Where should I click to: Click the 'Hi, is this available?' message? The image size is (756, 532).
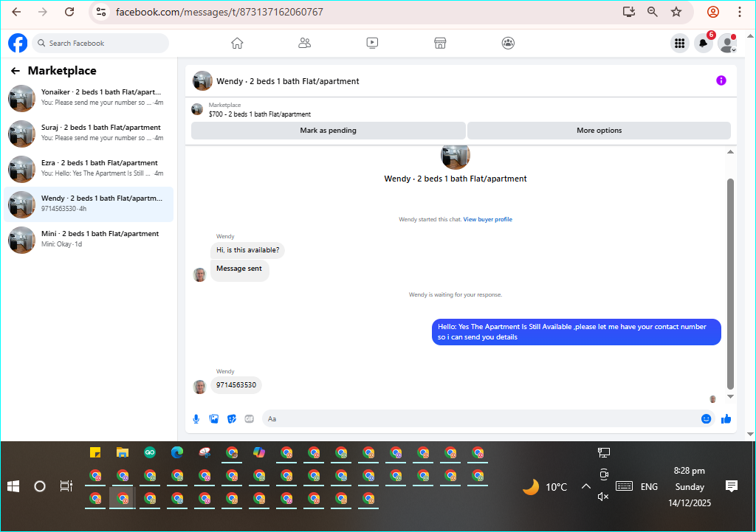[x=248, y=250]
